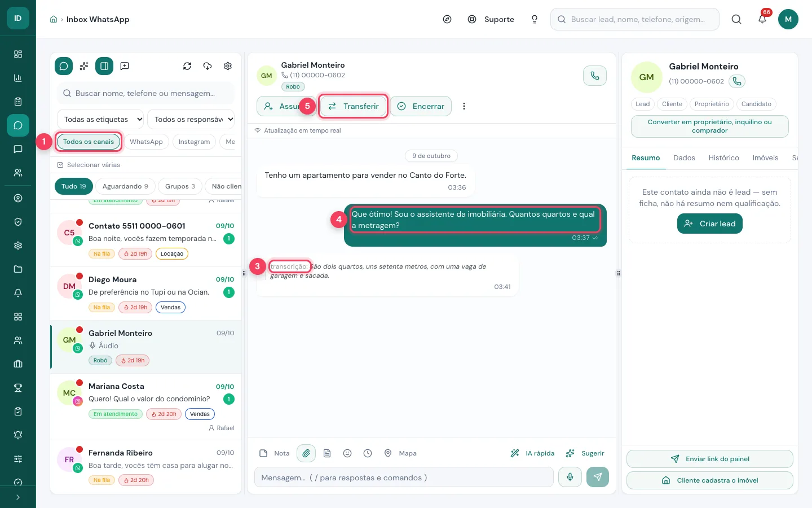Click the search magnifier icon in top bar
The height and width of the screenshot is (508, 812).
click(736, 19)
